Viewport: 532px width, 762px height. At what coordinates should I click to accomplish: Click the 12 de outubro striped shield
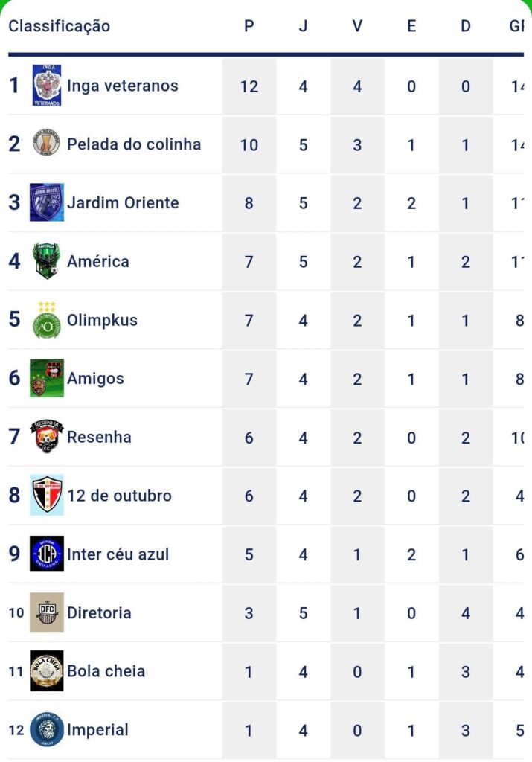click(x=47, y=495)
